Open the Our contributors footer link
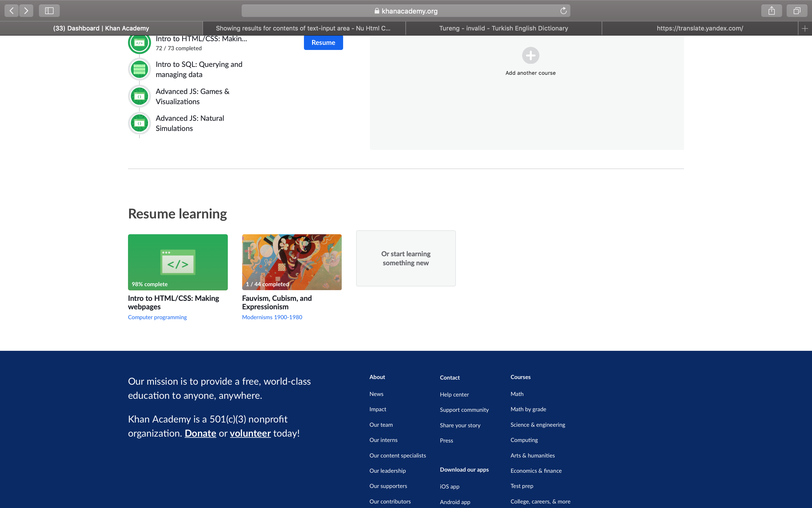 390,502
